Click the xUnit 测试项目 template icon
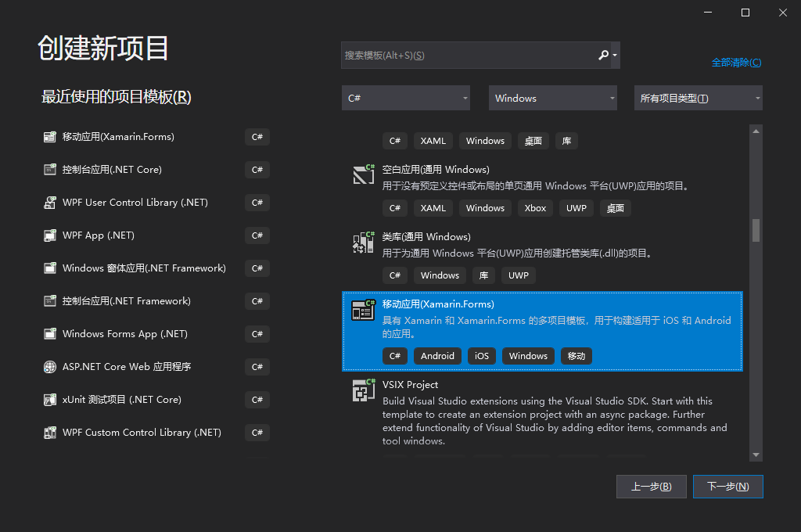Screen dimensions: 801x532 click(49, 400)
